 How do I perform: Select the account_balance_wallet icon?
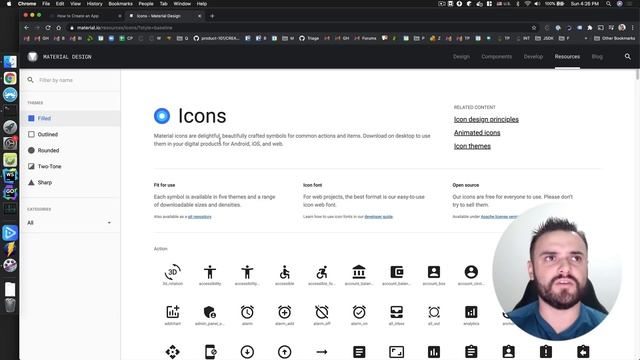pos(396,272)
